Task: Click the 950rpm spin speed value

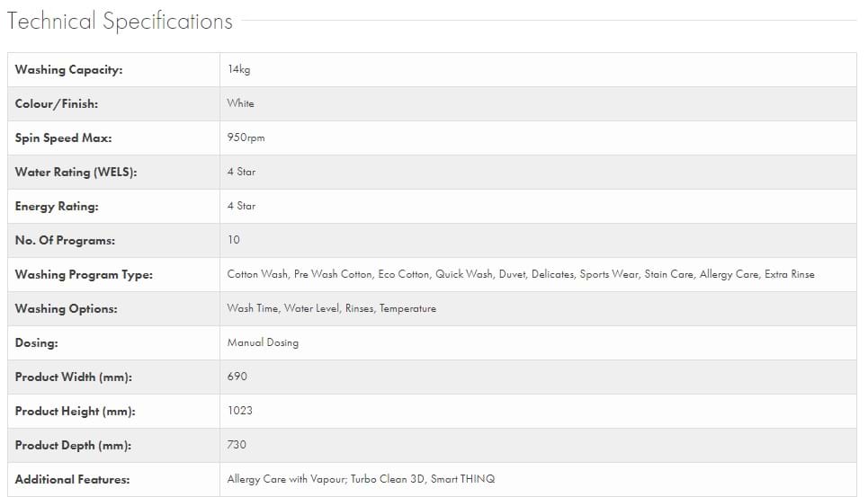Action: coord(246,138)
